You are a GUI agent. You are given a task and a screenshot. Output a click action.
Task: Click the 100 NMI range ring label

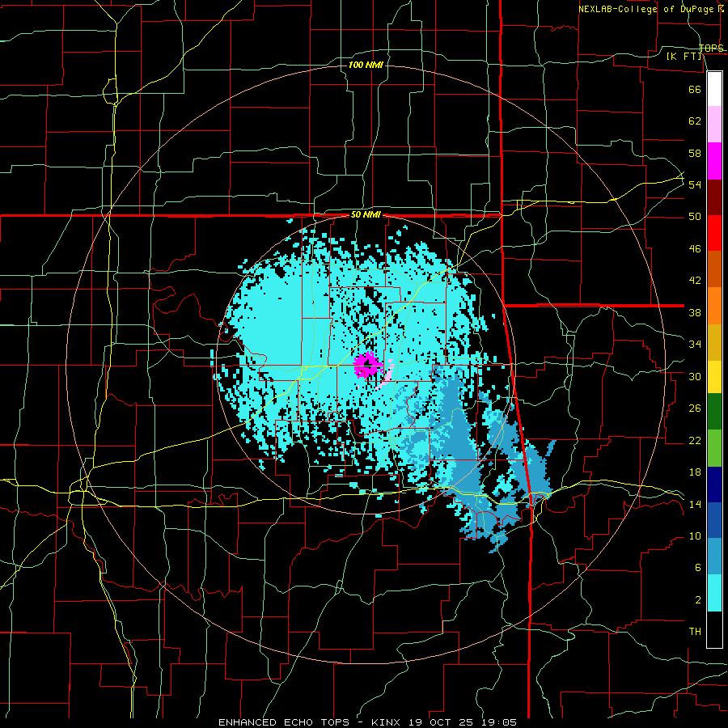pyautogui.click(x=366, y=65)
